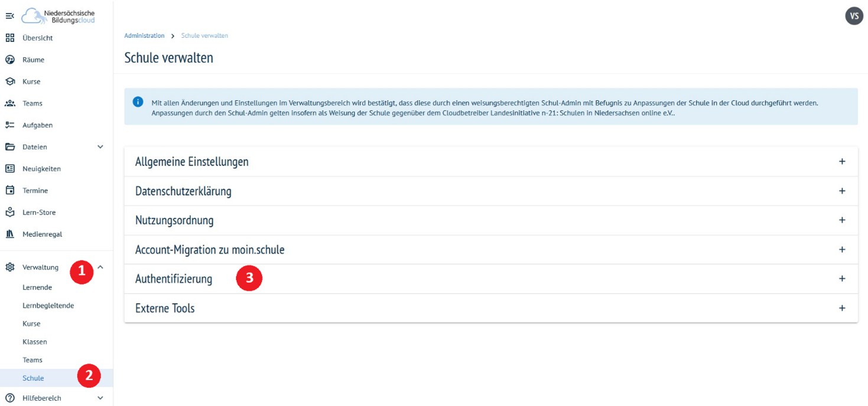Viewport: 868px width, 406px height.
Task: Open the Datenschutzerklärung plus expander
Action: tap(842, 191)
